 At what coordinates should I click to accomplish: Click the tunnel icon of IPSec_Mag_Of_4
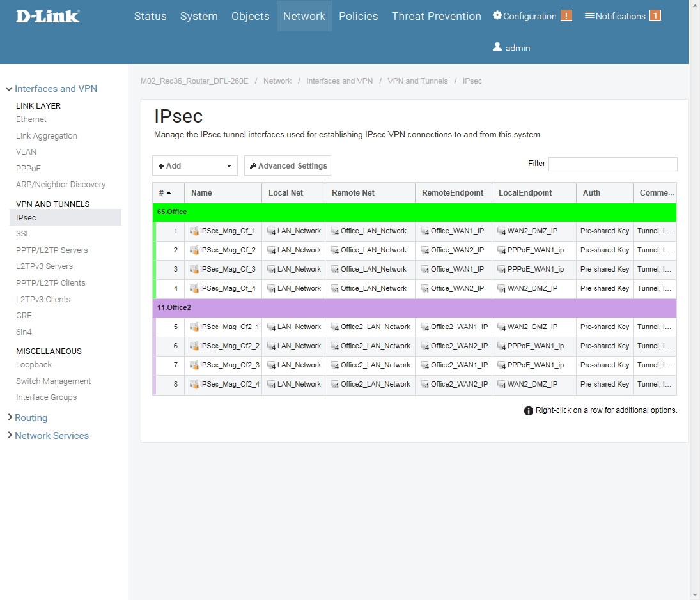pos(194,289)
